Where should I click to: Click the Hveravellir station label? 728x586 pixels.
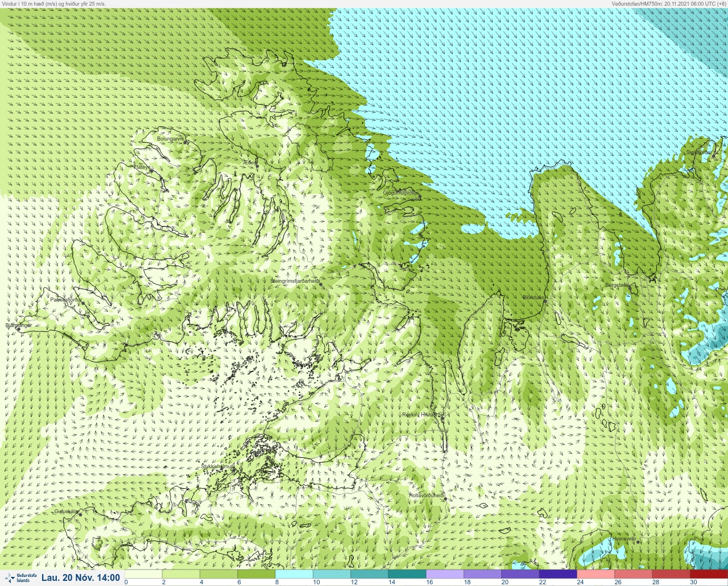tap(624, 538)
